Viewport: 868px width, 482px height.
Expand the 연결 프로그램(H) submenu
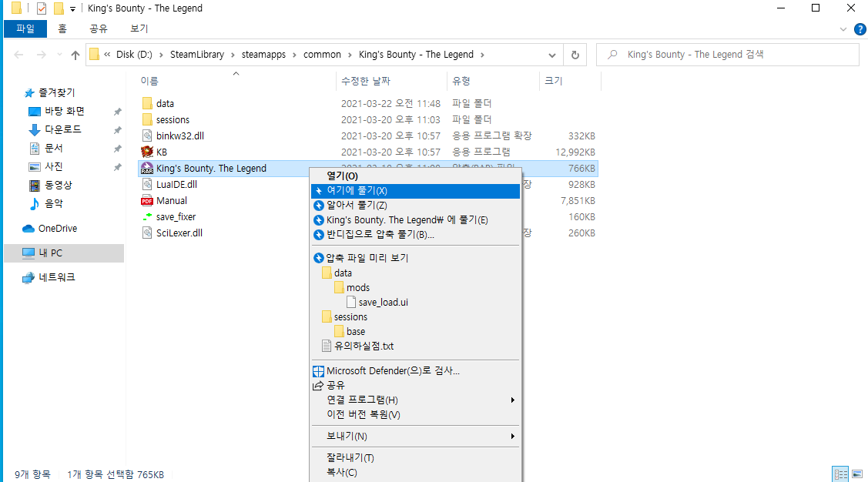tap(513, 400)
